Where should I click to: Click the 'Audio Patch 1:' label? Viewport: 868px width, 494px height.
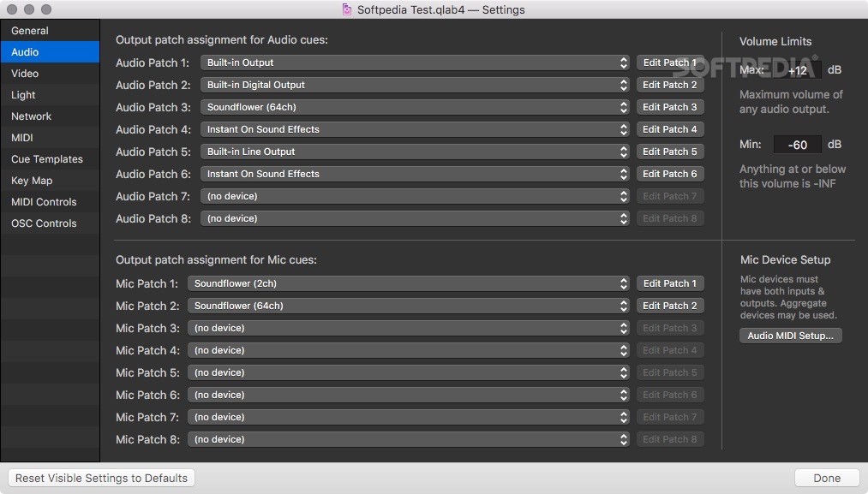153,62
